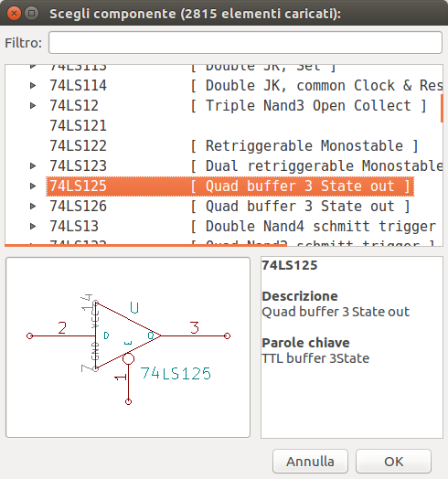Select the 74LS121 component
Viewport: 448px width, 479px height.
point(78,126)
